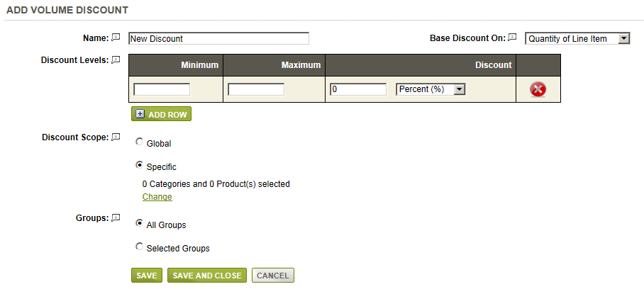Click the plus icon on Add Row

click(140, 114)
